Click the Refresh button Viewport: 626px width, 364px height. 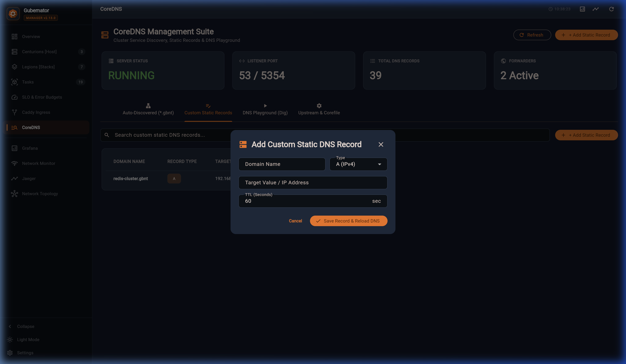[532, 35]
